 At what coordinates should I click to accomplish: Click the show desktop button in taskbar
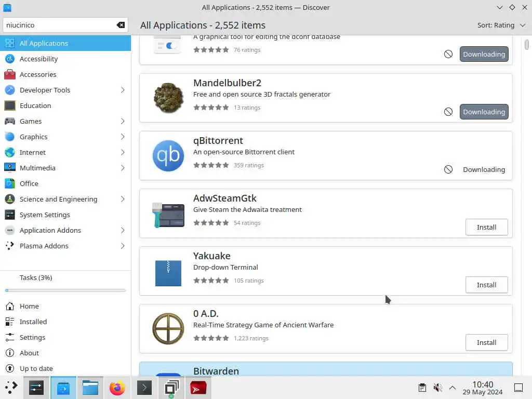[518, 388]
